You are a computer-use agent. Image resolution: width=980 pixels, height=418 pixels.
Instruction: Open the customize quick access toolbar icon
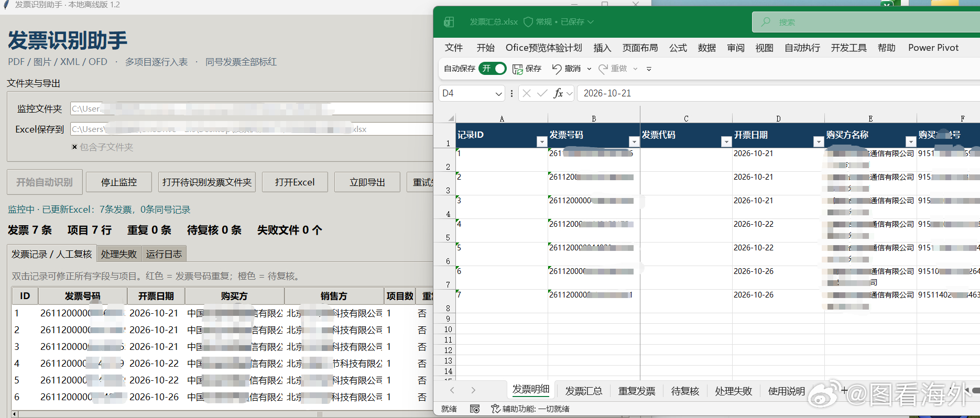pyautogui.click(x=649, y=69)
